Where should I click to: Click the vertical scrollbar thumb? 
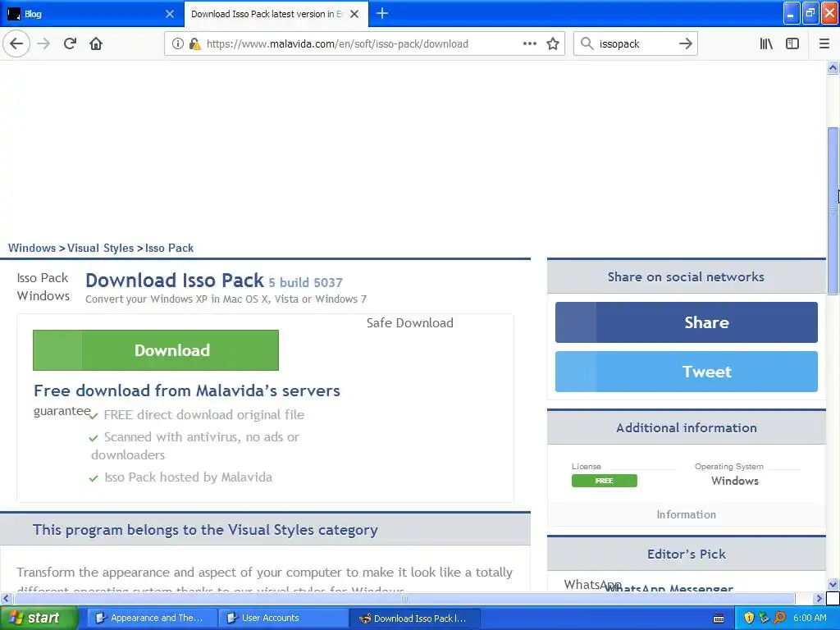click(x=833, y=211)
